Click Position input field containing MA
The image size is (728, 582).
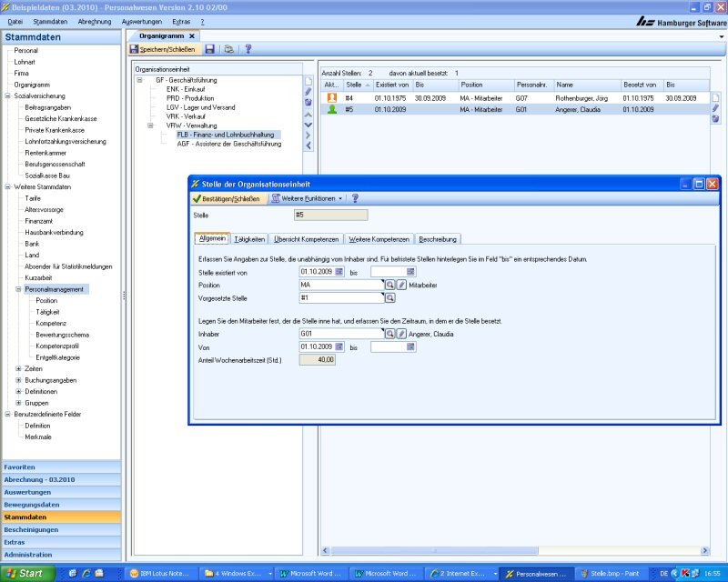click(x=341, y=285)
